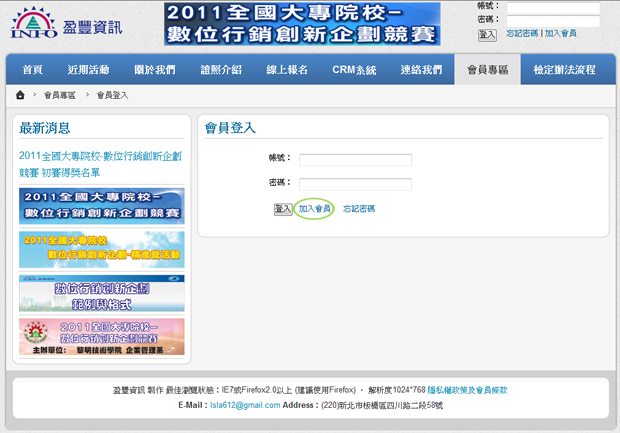This screenshot has height=433, width=620.
Task: Select the 檢定辦法流程 menu item
Action: [x=564, y=70]
